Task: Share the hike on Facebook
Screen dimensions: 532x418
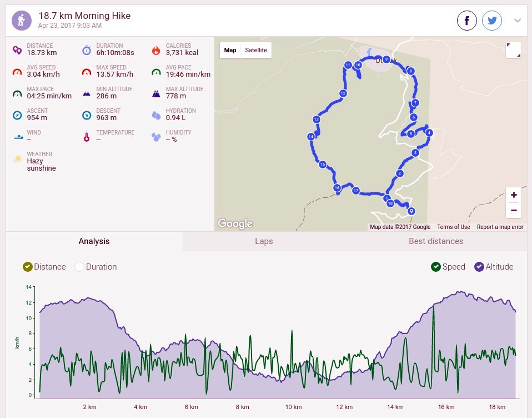Action: click(x=467, y=21)
